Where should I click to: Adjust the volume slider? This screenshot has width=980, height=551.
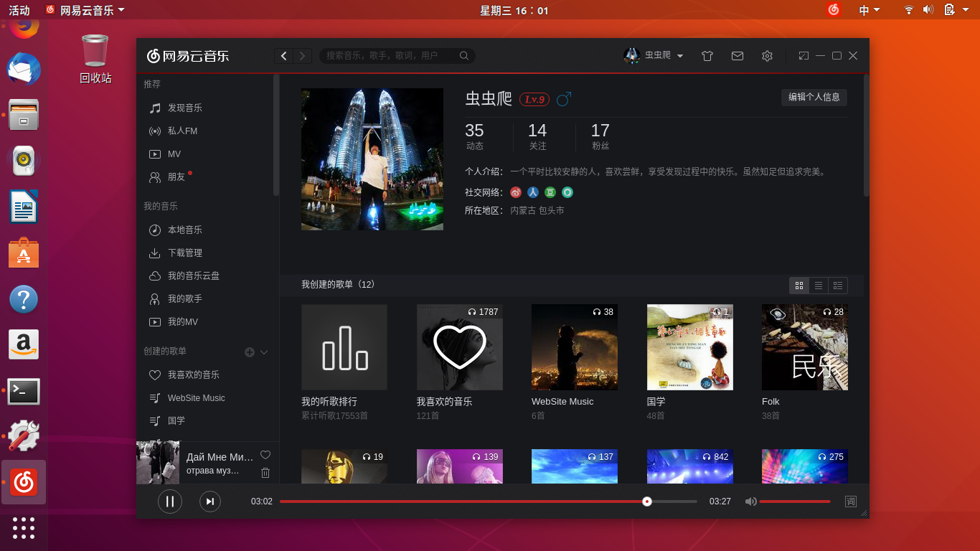[x=794, y=501]
